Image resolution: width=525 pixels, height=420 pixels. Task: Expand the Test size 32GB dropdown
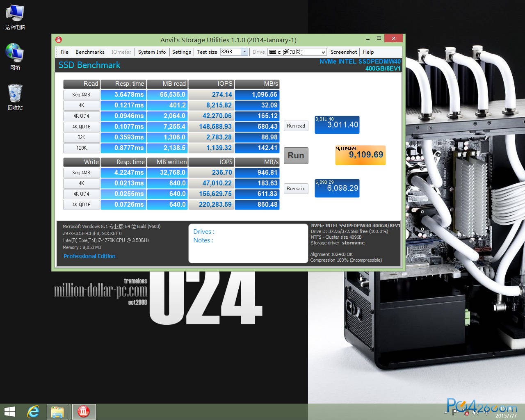click(x=244, y=52)
